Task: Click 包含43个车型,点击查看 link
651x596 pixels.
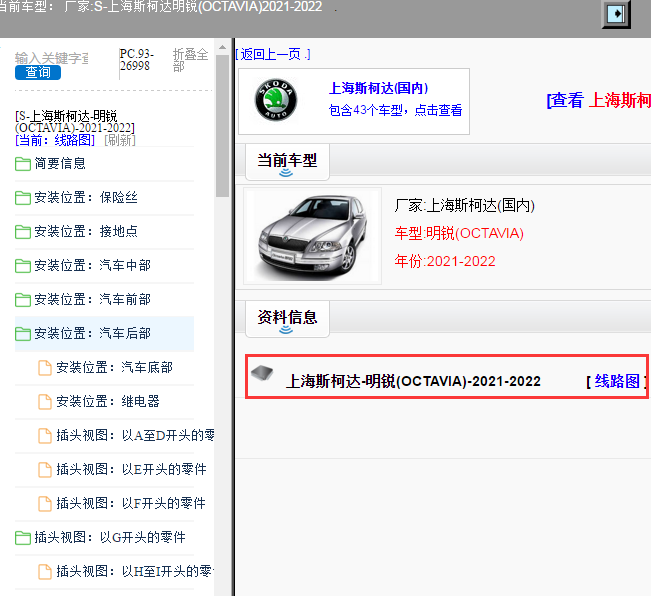Action: pos(395,110)
